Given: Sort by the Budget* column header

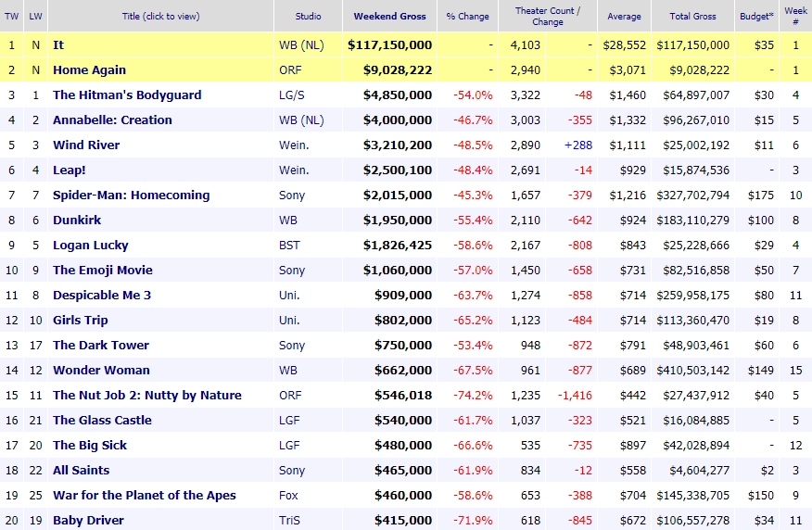Looking at the screenshot, I should pos(756,16).
